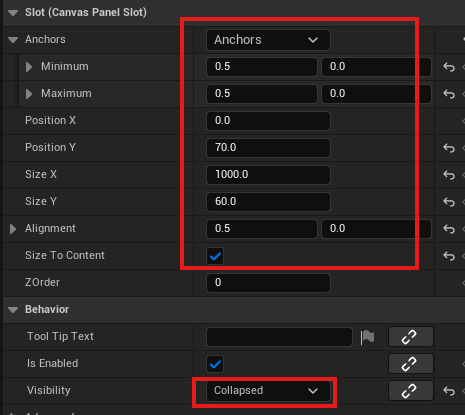Click the Tool Tip Text flag icon
Screen dimensions: 465x415
tap(367, 337)
